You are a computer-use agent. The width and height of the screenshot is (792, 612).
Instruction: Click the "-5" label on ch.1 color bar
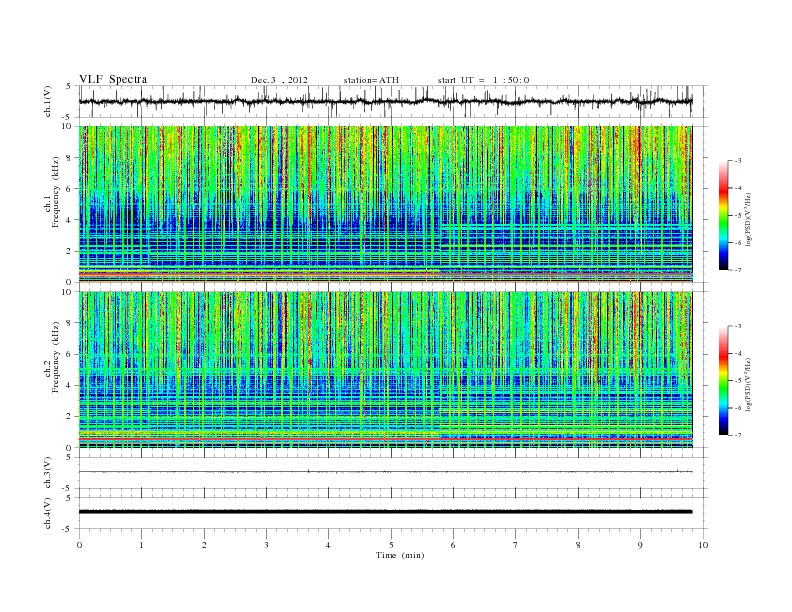[737, 216]
